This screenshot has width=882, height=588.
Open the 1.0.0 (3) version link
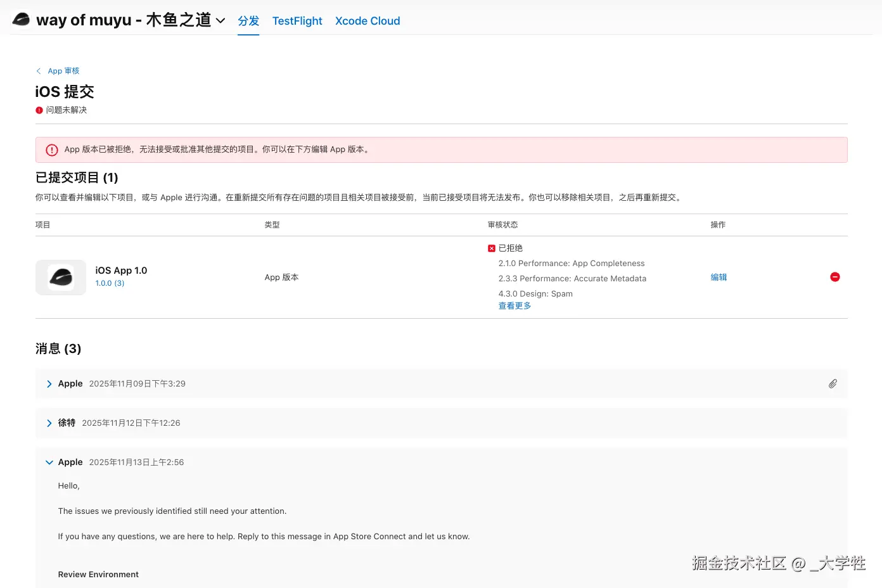click(x=109, y=283)
